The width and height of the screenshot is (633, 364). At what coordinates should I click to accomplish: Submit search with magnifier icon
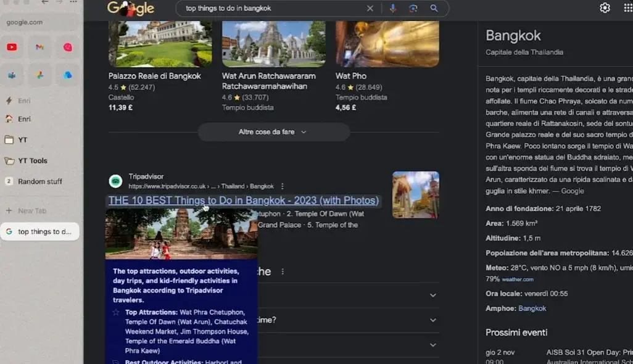pos(434,8)
